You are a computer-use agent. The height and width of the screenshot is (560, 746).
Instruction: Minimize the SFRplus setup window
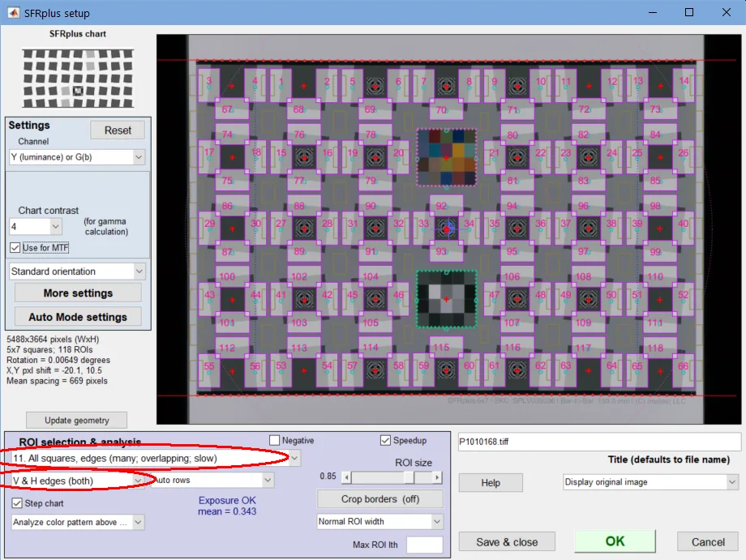pyautogui.click(x=653, y=12)
